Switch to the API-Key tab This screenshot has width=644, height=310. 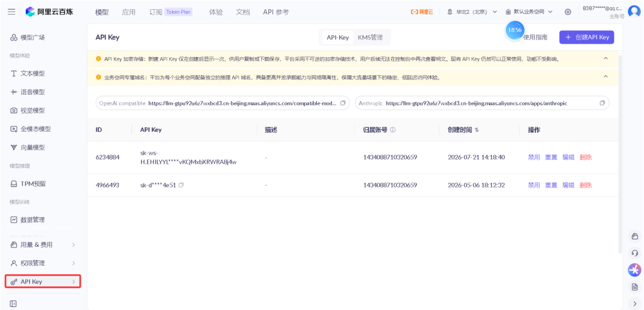pos(337,38)
